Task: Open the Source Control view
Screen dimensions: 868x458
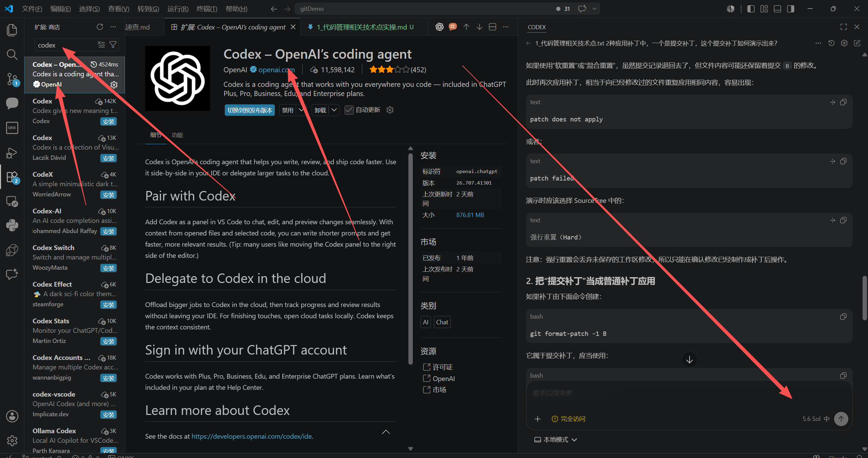Action: tap(12, 79)
